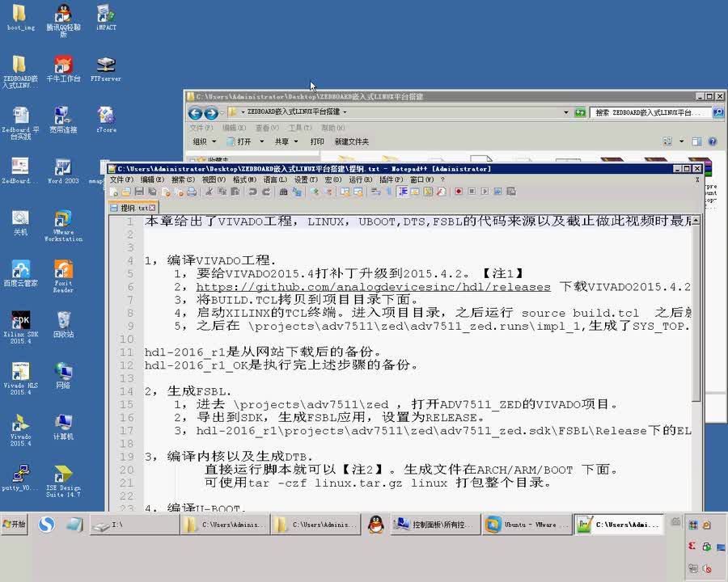Open the Explorer view options dropdown arrow
The image size is (728, 582).
click(x=682, y=141)
